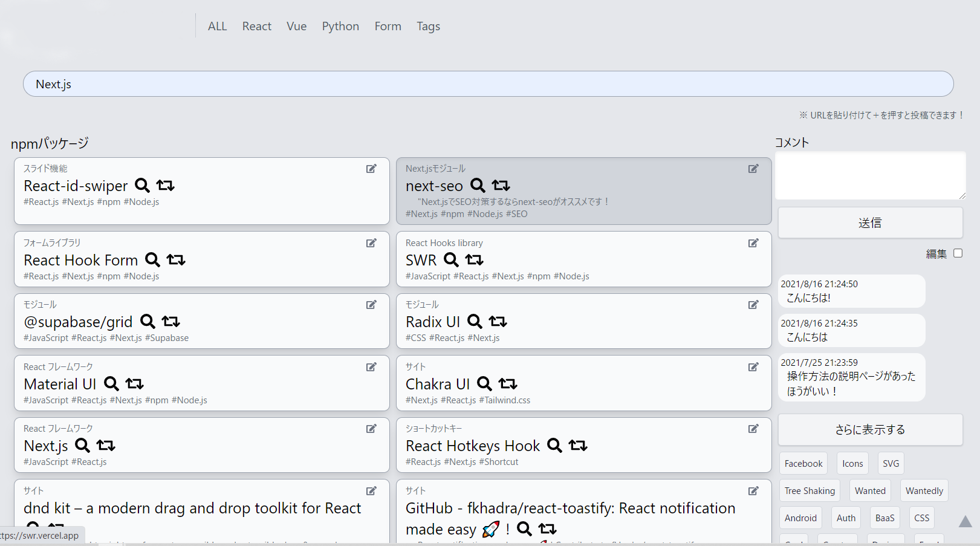Select the Python tab

click(x=340, y=26)
